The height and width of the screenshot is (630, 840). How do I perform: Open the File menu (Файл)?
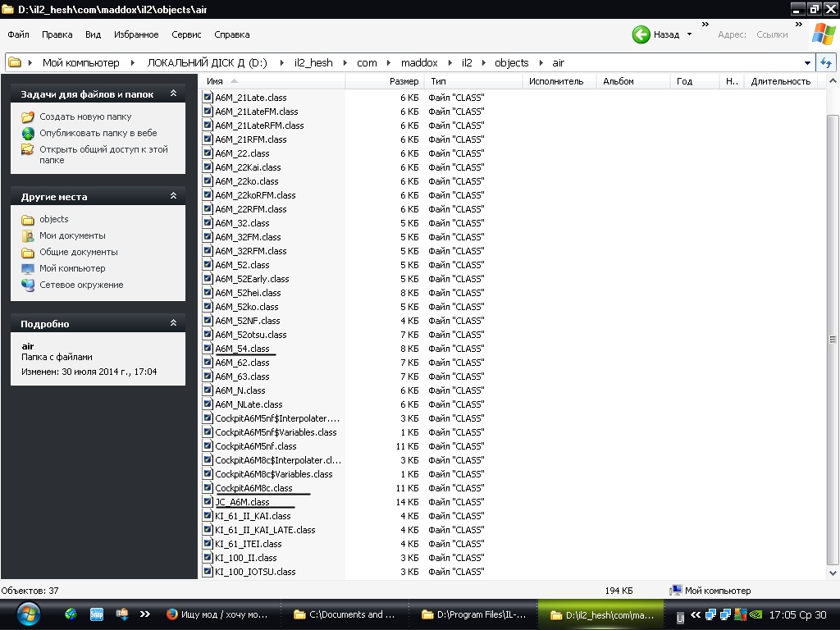coord(18,34)
